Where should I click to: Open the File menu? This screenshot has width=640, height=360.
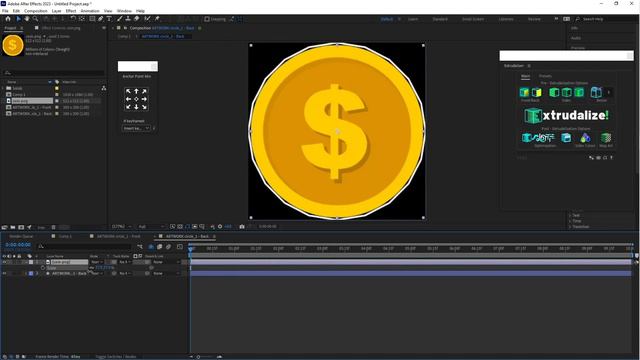pyautogui.click(x=5, y=11)
